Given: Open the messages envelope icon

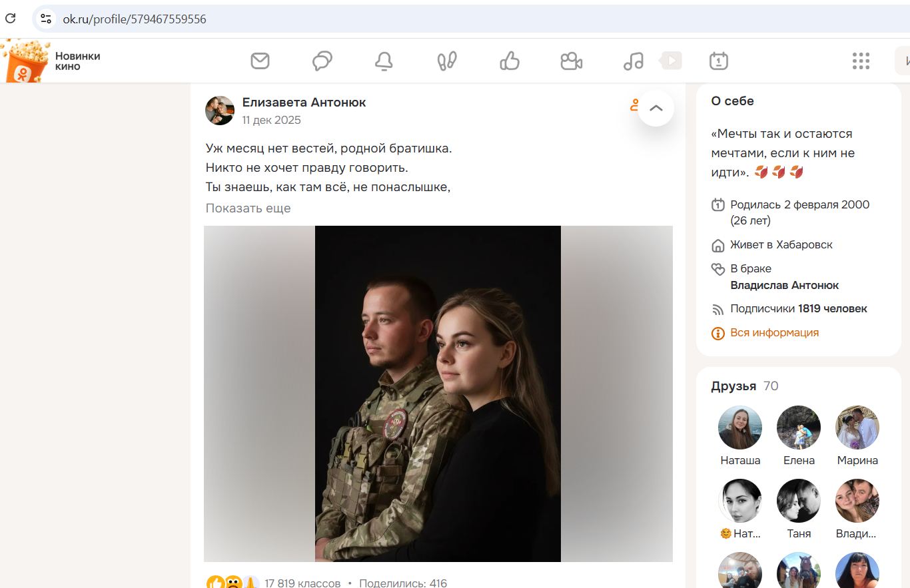Looking at the screenshot, I should pyautogui.click(x=260, y=61).
